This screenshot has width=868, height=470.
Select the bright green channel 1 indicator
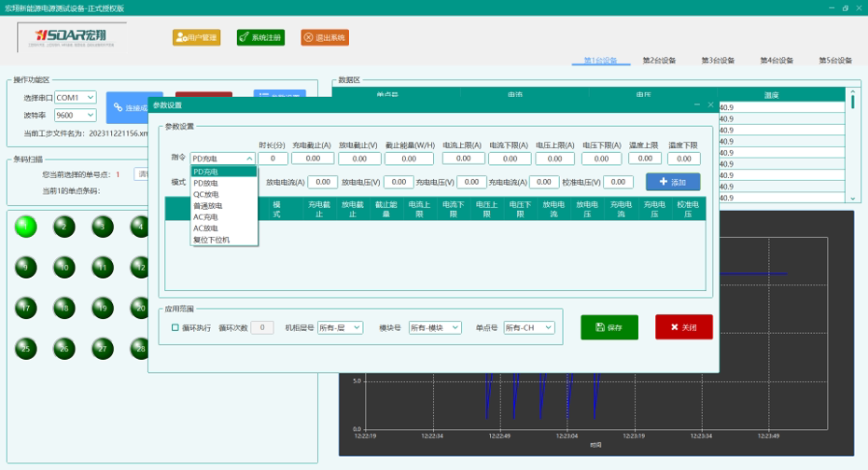pos(25,227)
